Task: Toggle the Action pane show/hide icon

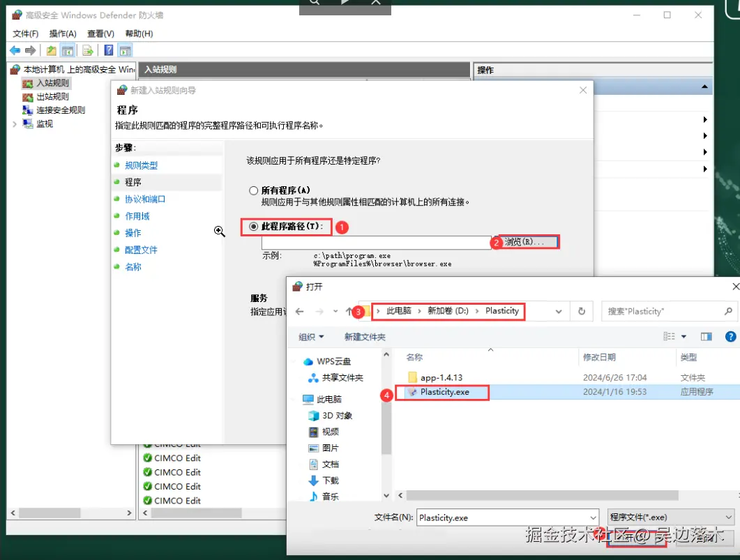Action: coord(125,50)
